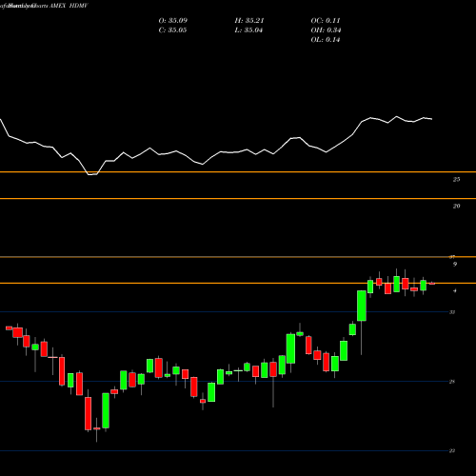Click the tall green candle crossing the 33 line
This screenshot has width=476, height=476.
pyautogui.click(x=362, y=306)
